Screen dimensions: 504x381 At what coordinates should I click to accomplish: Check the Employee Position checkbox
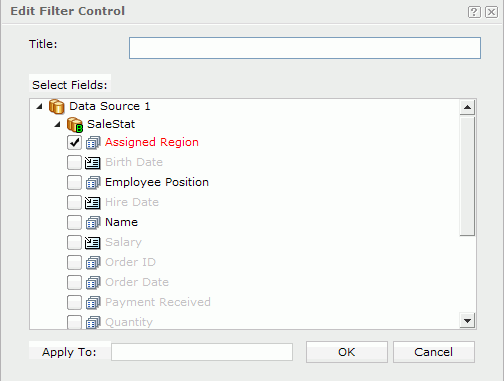74,183
